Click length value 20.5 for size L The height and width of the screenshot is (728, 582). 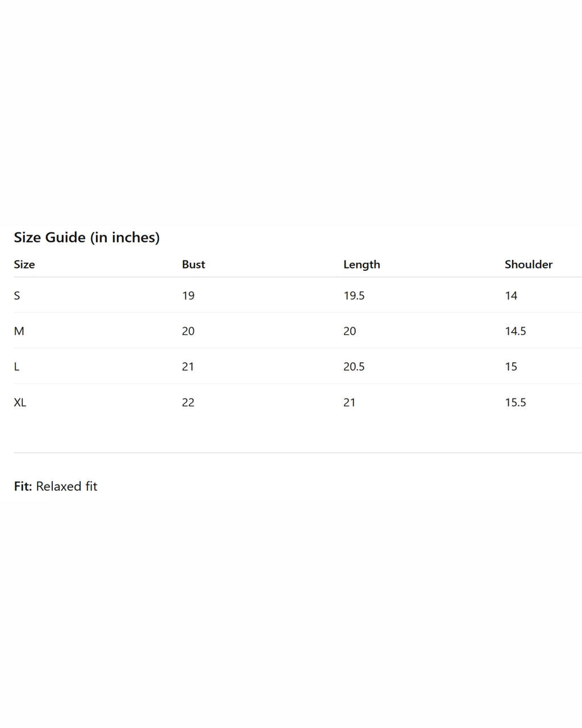tap(354, 367)
